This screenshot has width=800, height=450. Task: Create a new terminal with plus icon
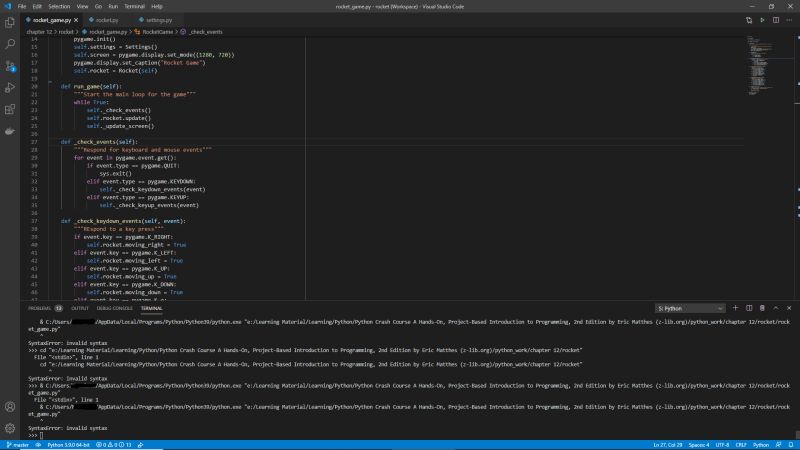pos(735,308)
